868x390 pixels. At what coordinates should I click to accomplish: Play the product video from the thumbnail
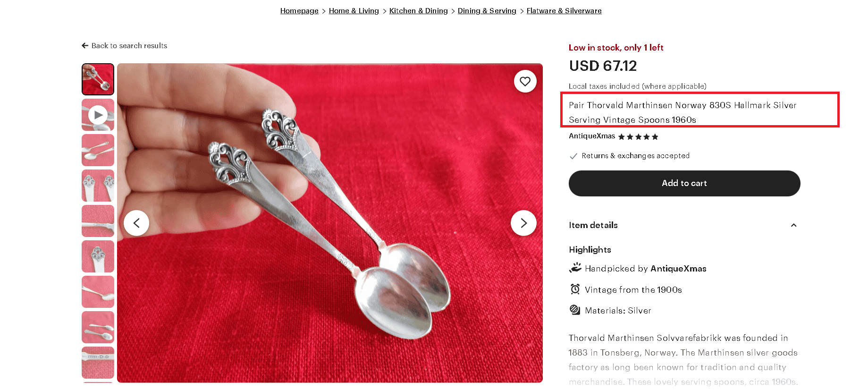(x=98, y=114)
